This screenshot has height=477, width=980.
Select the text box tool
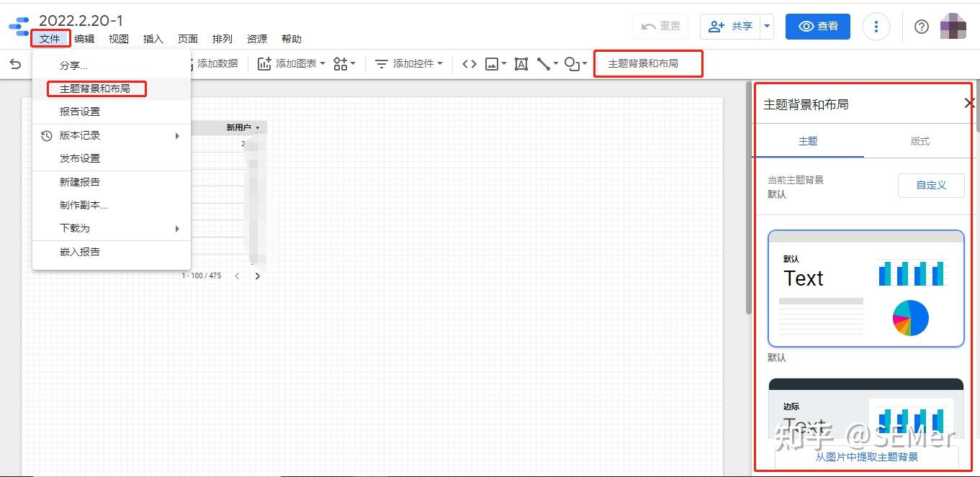point(521,63)
